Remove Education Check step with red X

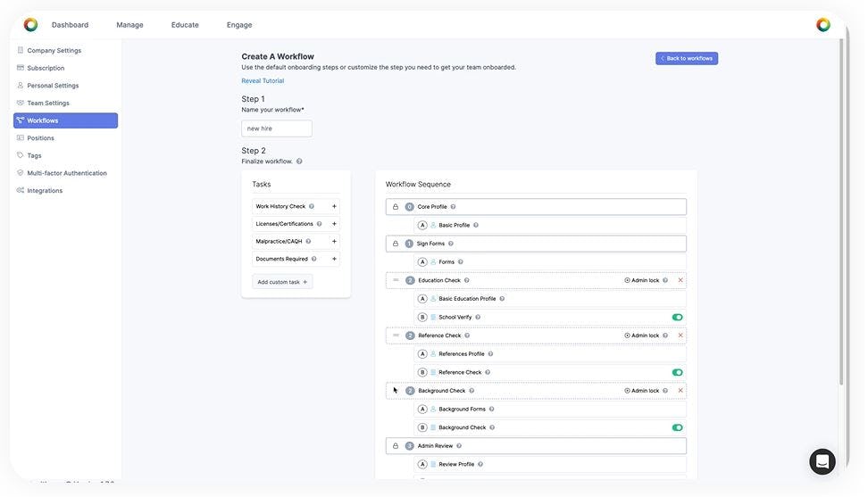pyautogui.click(x=680, y=280)
